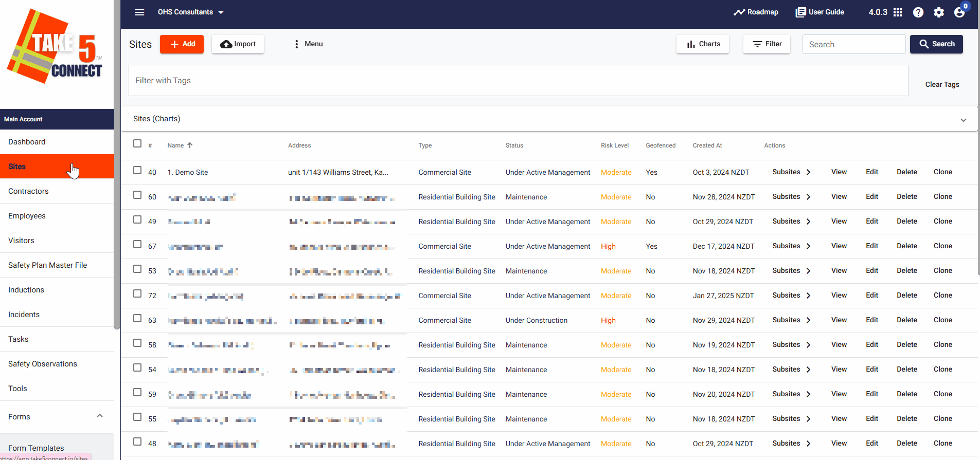Open Subsites arrow for site 67
This screenshot has width=980, height=460.
pos(808,246)
